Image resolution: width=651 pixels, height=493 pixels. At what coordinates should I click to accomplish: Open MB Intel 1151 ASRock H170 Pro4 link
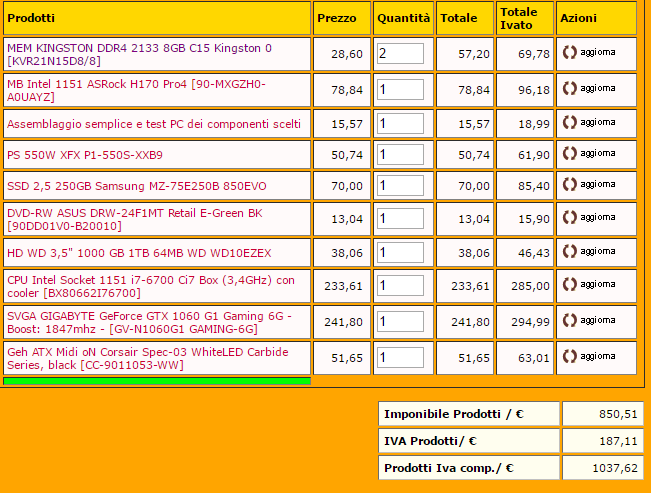pyautogui.click(x=136, y=90)
